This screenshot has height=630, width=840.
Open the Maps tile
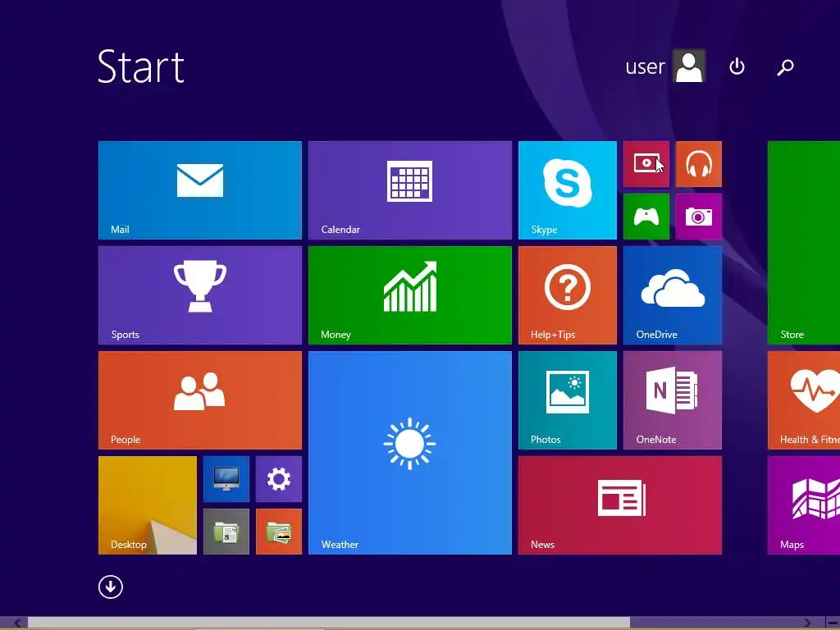pos(804,505)
